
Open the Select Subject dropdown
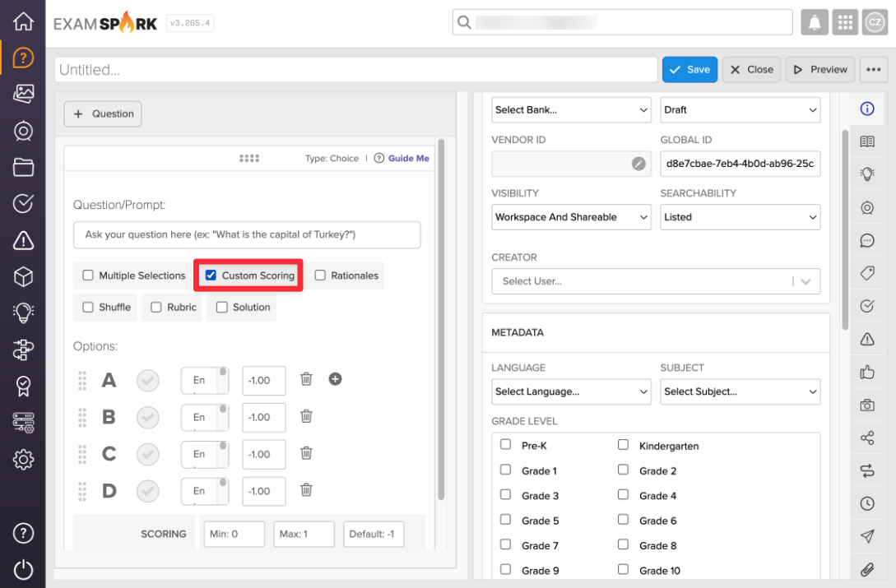(x=740, y=391)
